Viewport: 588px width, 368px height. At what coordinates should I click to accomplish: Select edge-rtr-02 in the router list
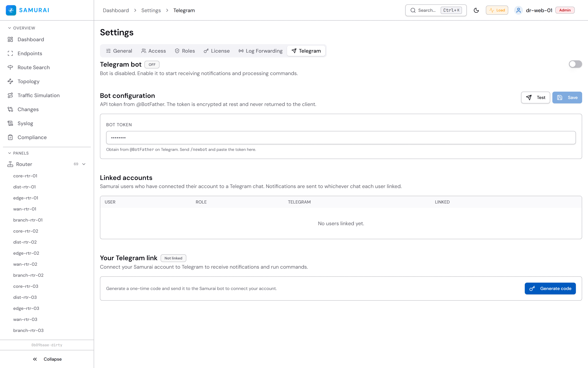click(26, 253)
